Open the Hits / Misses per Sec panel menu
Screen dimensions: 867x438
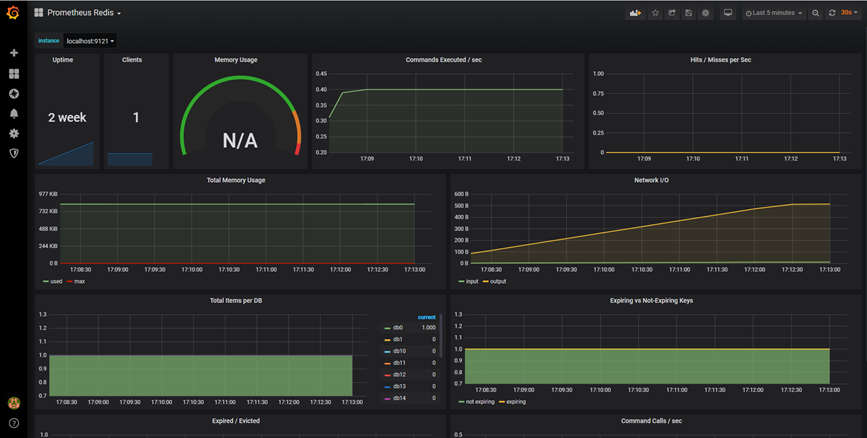(x=720, y=60)
